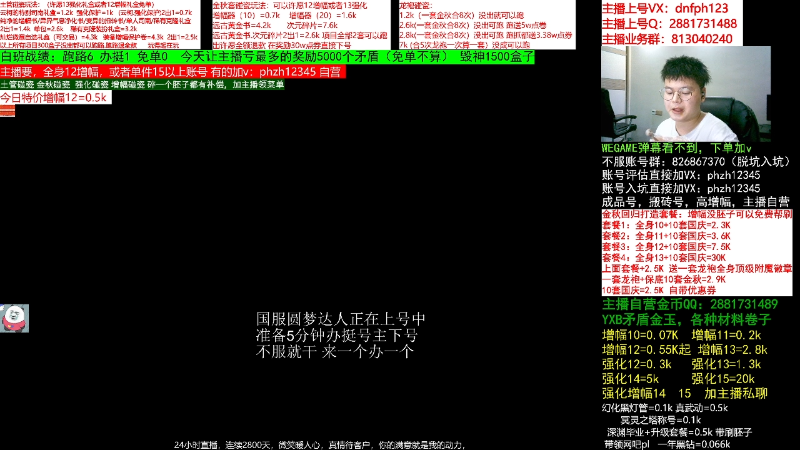800x450 pixels.
Task: Click the panda avatar icon
Action: pos(14,318)
